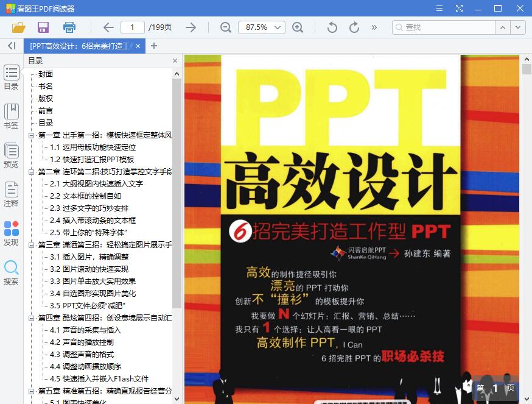
Task: Open a file with the folder icon
Action: pos(19,27)
